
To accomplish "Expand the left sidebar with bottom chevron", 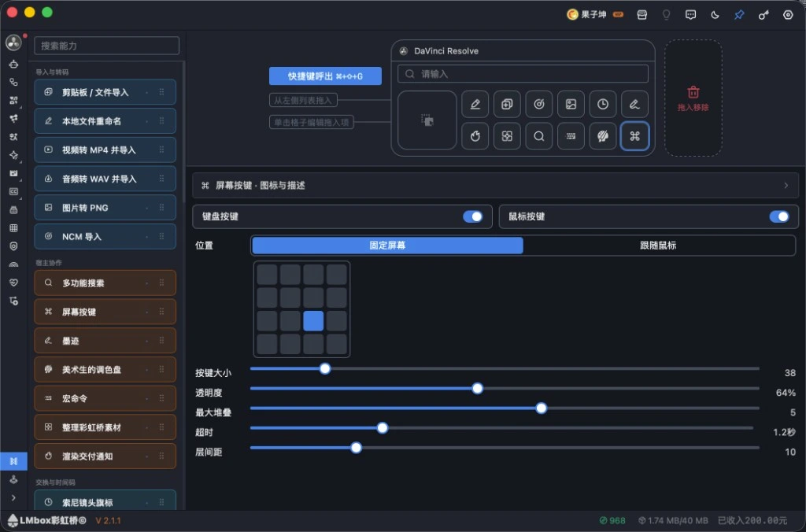I will tap(13, 497).
